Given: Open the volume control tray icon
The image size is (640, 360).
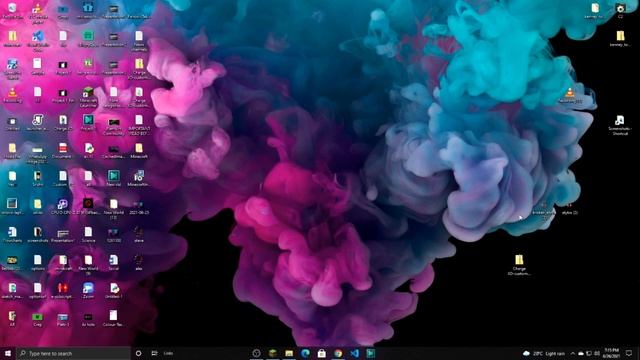Looking at the screenshot, I should pos(597,353).
